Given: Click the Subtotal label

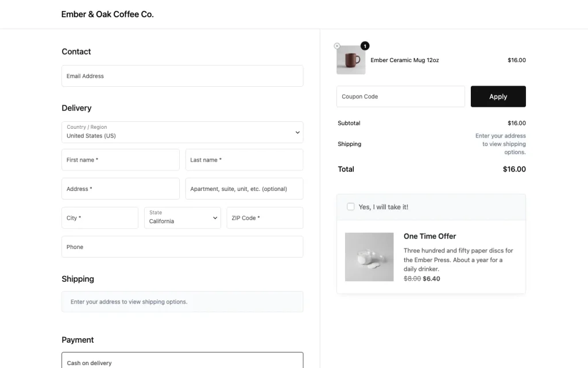Looking at the screenshot, I should point(349,123).
